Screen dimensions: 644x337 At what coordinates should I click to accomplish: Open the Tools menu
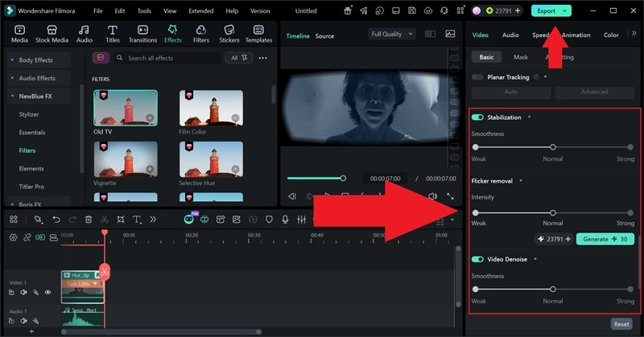(x=144, y=11)
